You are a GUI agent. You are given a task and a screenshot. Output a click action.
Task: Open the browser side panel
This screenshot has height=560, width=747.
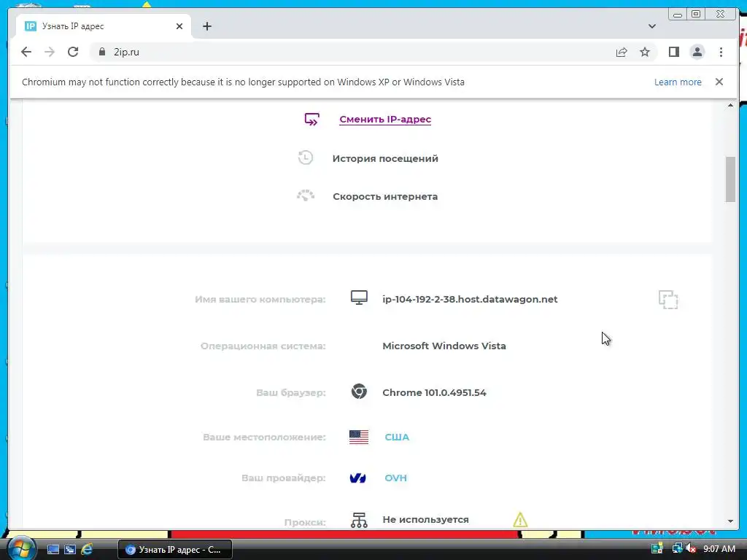tap(673, 52)
